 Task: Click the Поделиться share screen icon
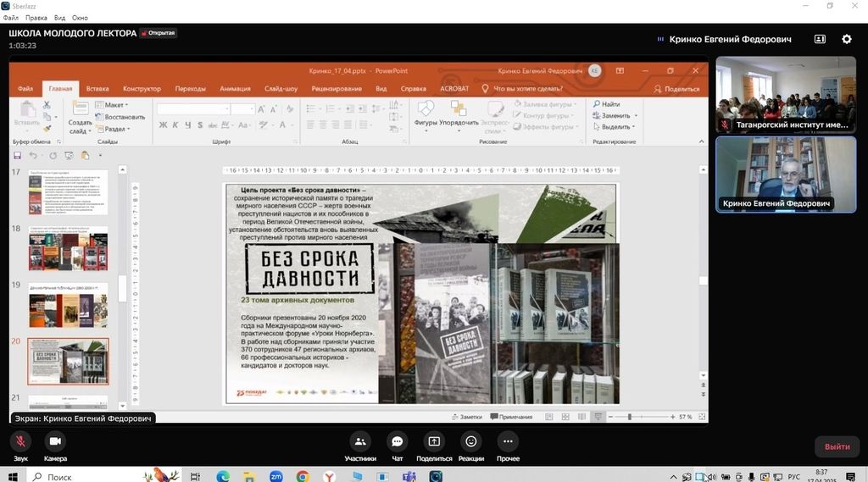(434, 441)
